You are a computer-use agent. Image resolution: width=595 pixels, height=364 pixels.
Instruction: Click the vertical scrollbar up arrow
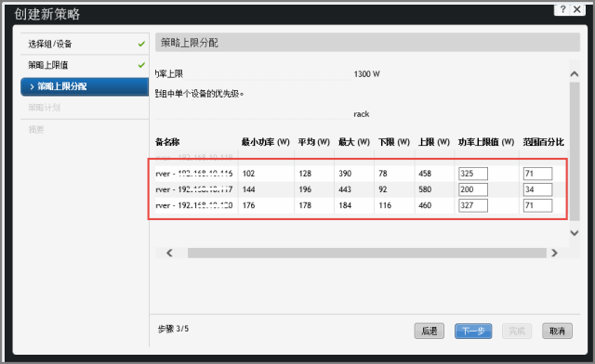[x=575, y=74]
